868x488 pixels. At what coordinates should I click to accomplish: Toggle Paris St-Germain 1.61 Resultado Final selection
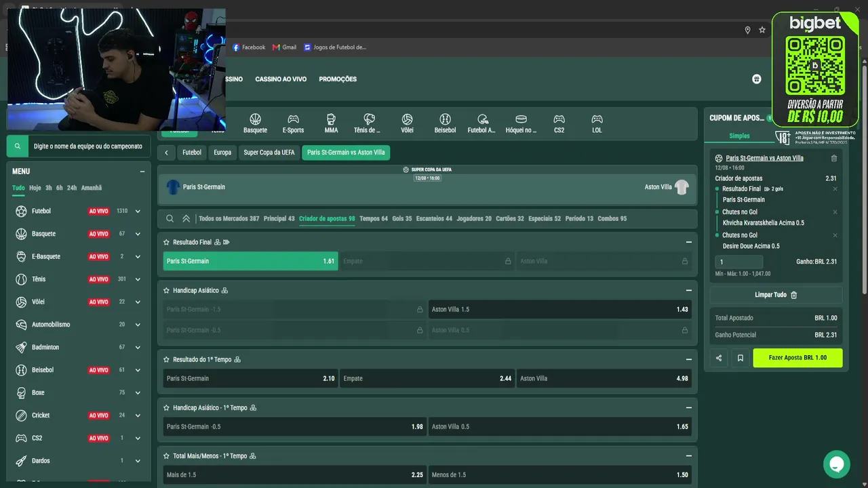[250, 261]
